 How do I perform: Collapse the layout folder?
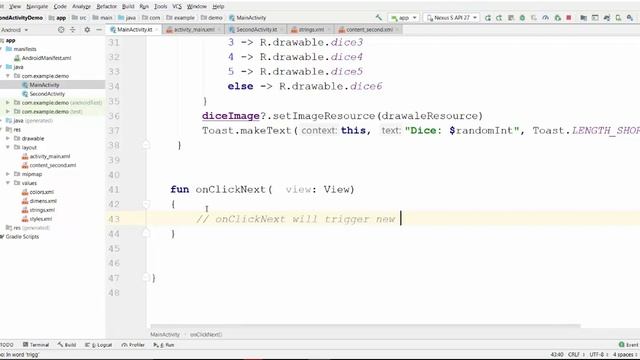[x=8, y=147]
